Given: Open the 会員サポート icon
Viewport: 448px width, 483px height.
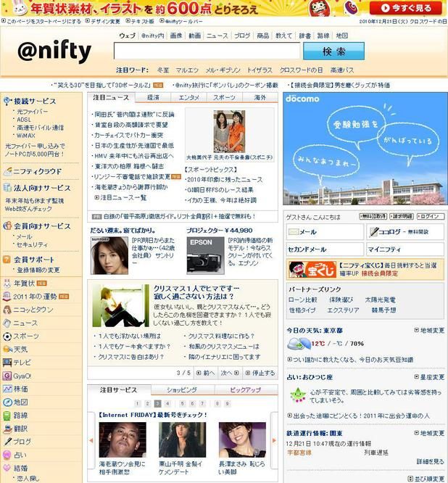Looking at the screenshot, I should pos(7,260).
